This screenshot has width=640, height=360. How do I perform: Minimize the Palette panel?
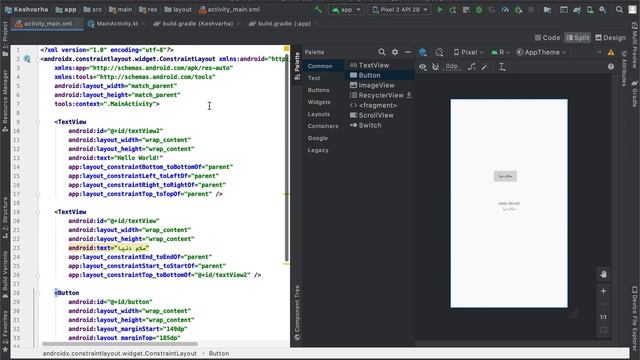[408, 52]
